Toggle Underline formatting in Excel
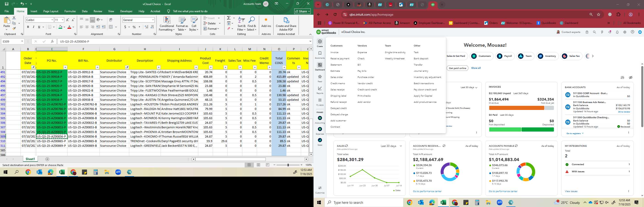 click(x=39, y=27)
